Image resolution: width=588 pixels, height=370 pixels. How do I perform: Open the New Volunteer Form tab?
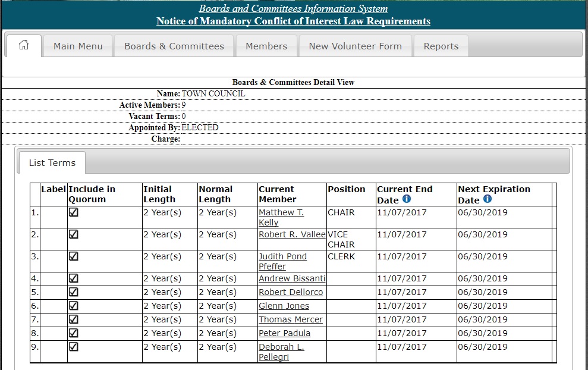[x=355, y=46]
